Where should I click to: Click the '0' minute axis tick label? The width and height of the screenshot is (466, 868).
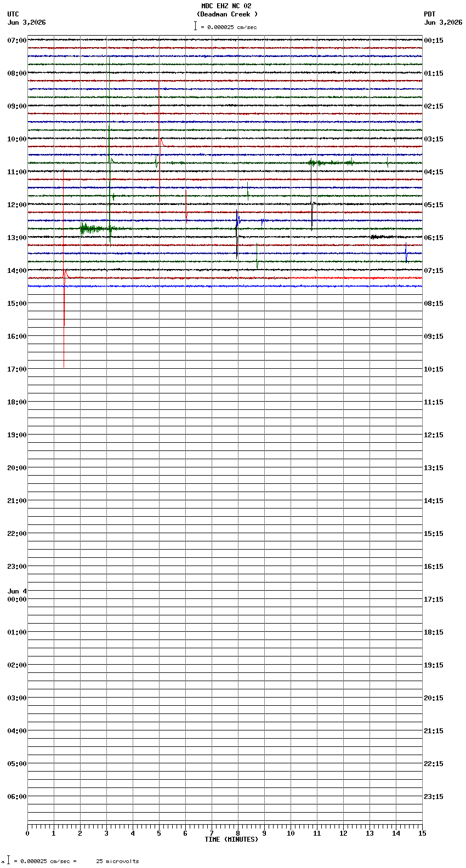(27, 833)
